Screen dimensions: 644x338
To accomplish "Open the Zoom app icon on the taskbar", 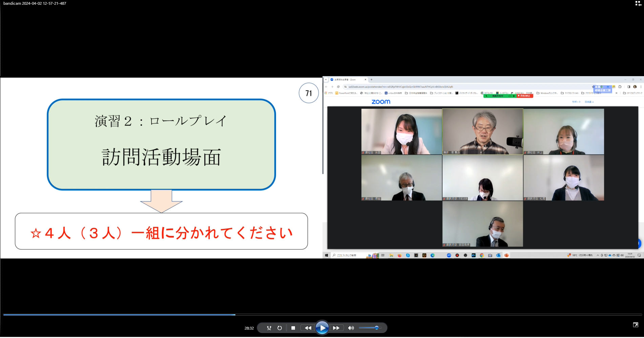I will 449,255.
